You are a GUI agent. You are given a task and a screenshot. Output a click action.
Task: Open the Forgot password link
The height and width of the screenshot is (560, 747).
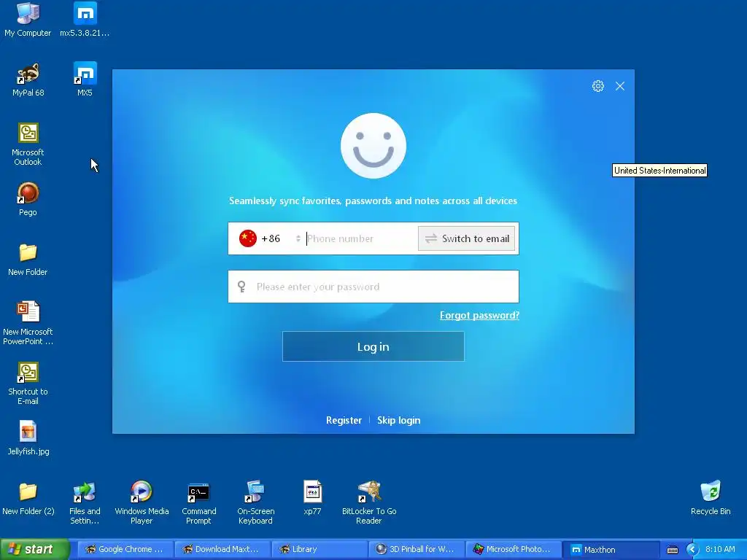pos(479,315)
